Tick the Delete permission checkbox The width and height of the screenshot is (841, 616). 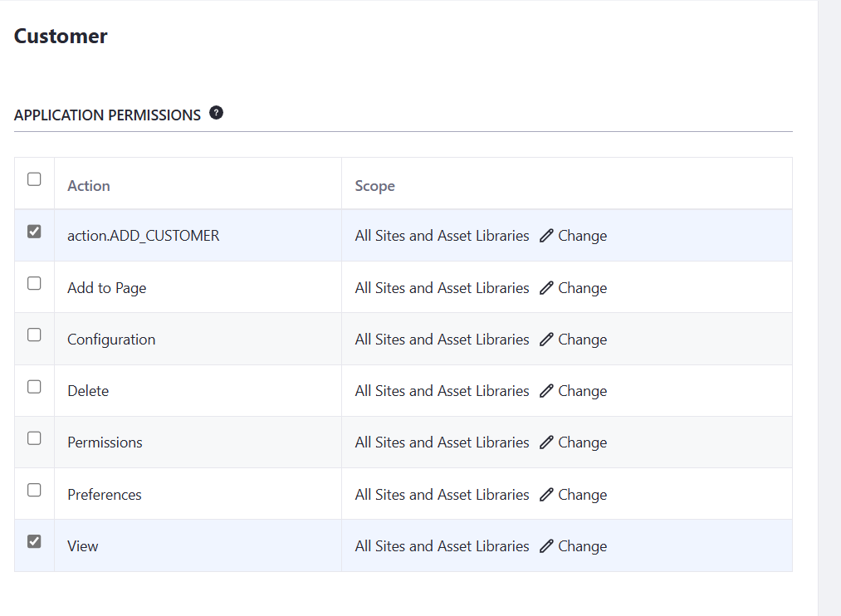coord(34,387)
